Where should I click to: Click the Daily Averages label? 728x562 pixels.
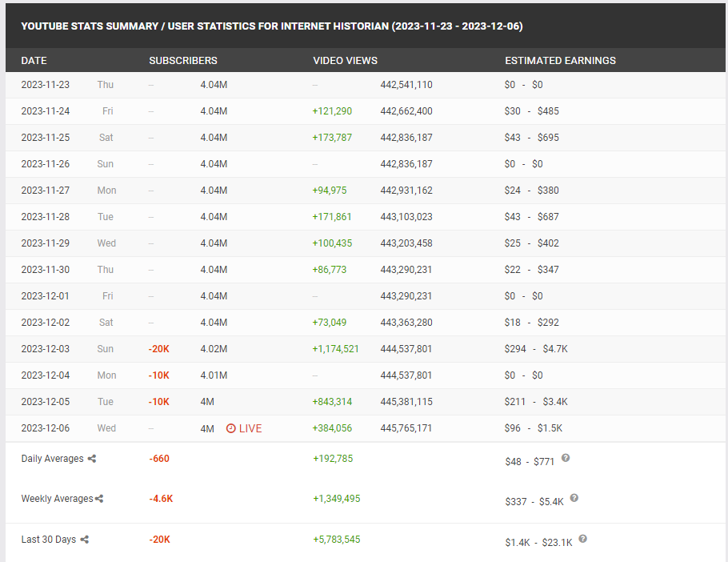pos(52,459)
